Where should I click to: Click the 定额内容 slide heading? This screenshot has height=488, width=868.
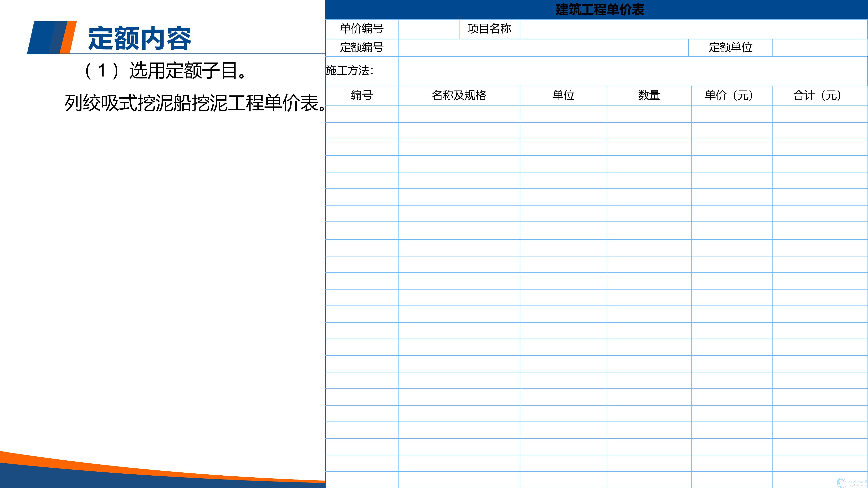(x=140, y=38)
